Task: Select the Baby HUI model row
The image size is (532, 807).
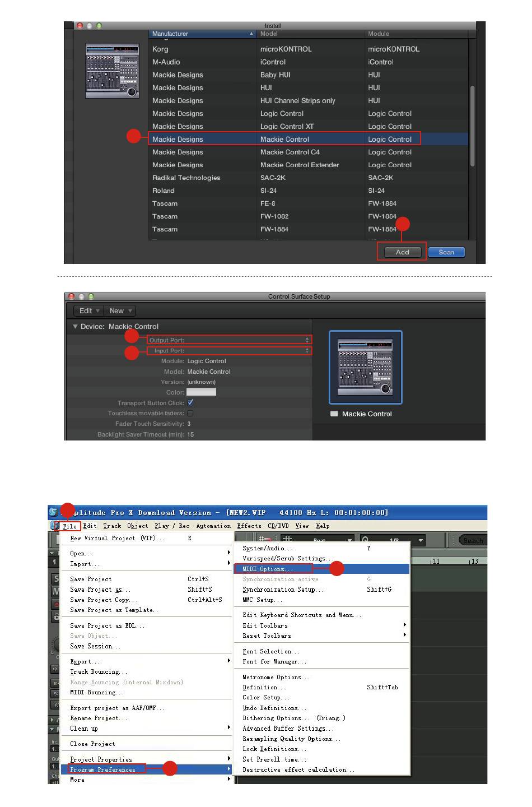Action: coord(308,75)
